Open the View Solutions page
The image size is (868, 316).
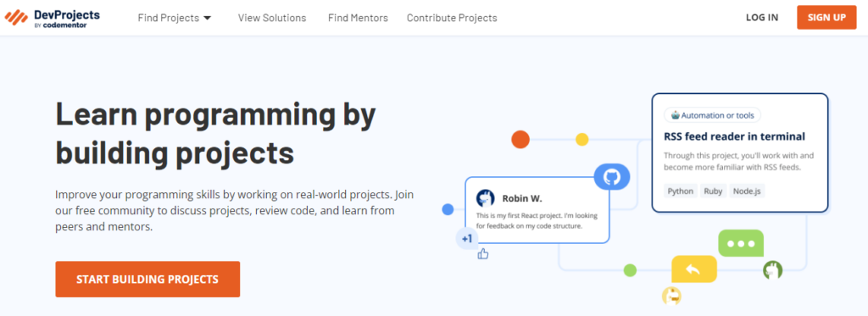tap(272, 18)
